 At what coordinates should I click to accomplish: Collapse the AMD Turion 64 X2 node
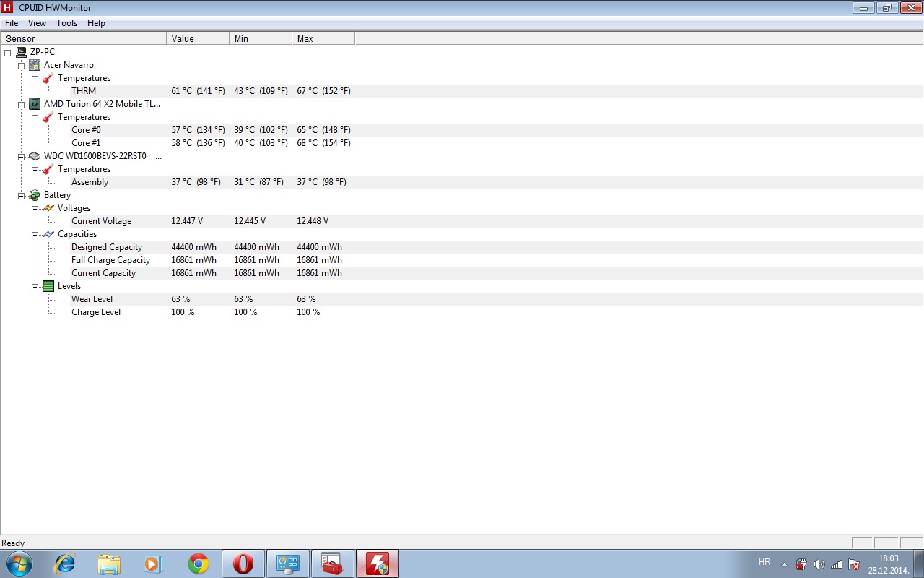point(21,104)
